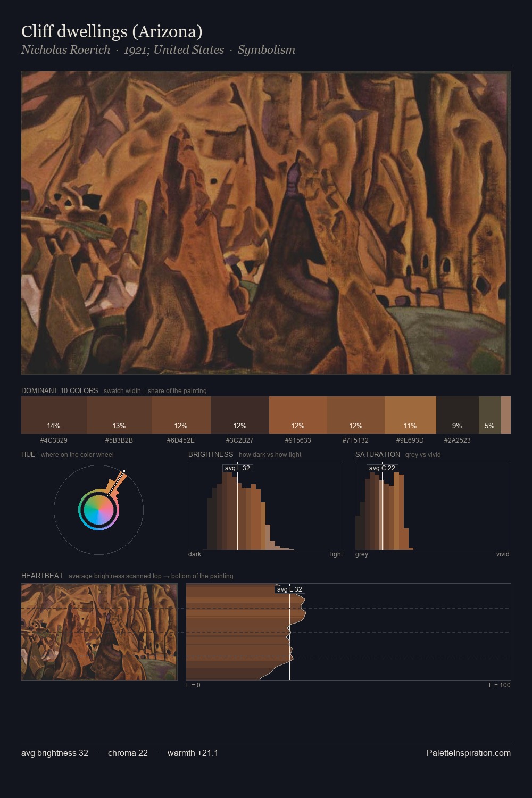Click the 1921; United States text
The image size is (532, 798).
(x=173, y=49)
